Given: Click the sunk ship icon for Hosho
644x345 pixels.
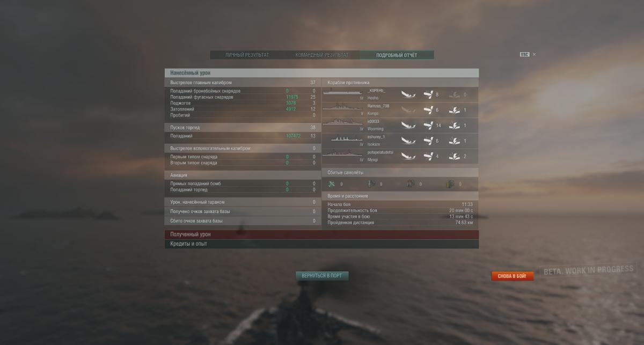Looking at the screenshot, I should (x=408, y=94).
